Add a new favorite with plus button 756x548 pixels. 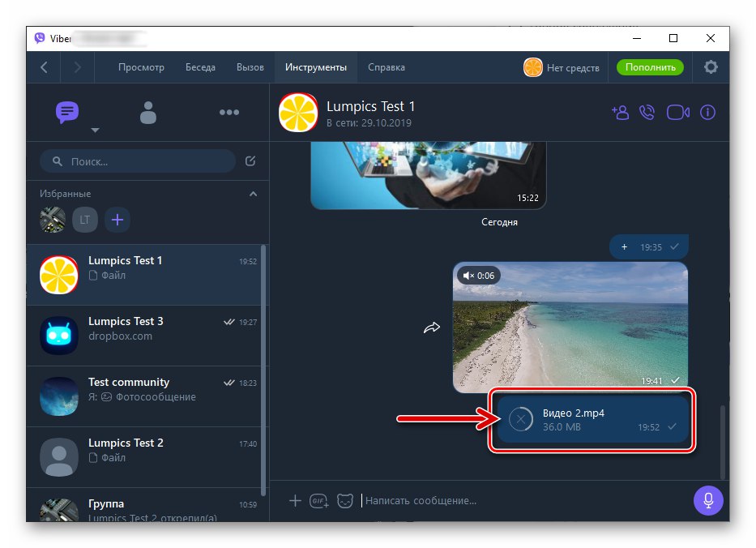pos(117,220)
